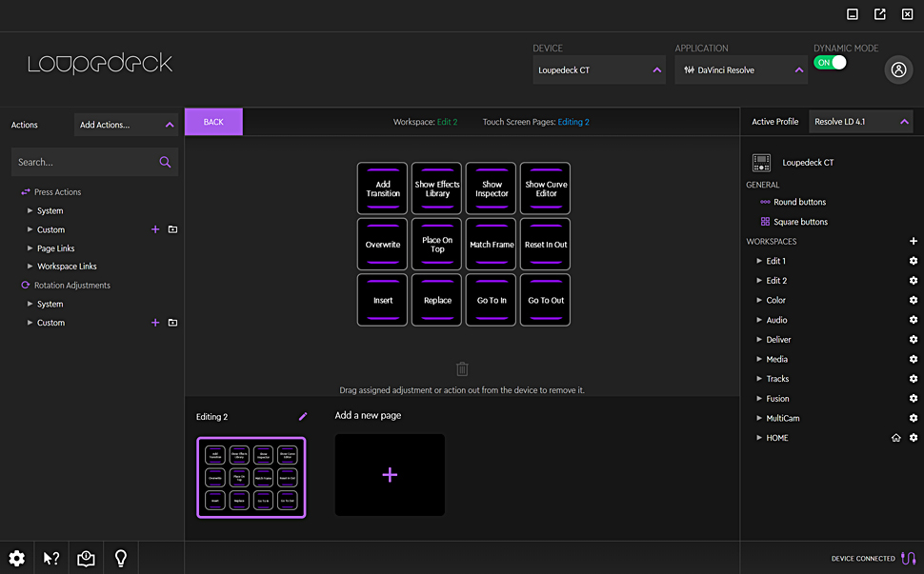This screenshot has height=574, width=924.
Task: Expand Workspace Links tree item
Action: tap(30, 267)
